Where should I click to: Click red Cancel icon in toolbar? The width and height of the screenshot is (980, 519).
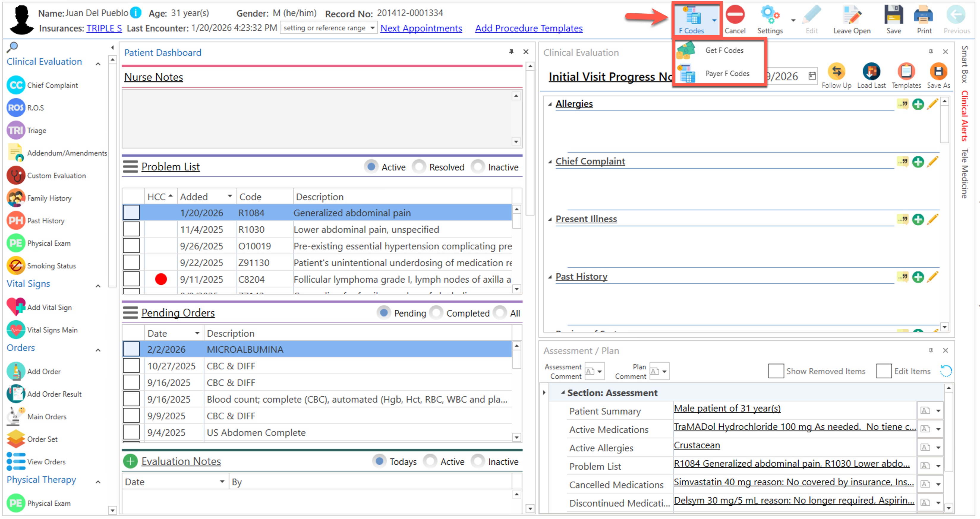(x=734, y=15)
